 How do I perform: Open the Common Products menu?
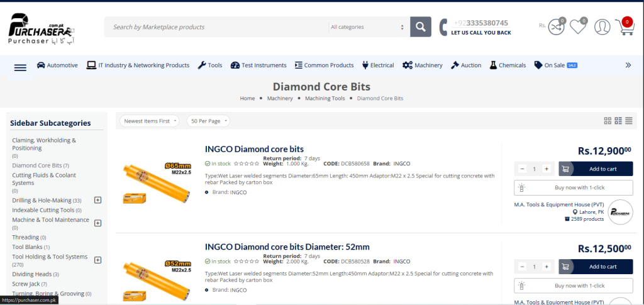pyautogui.click(x=324, y=65)
